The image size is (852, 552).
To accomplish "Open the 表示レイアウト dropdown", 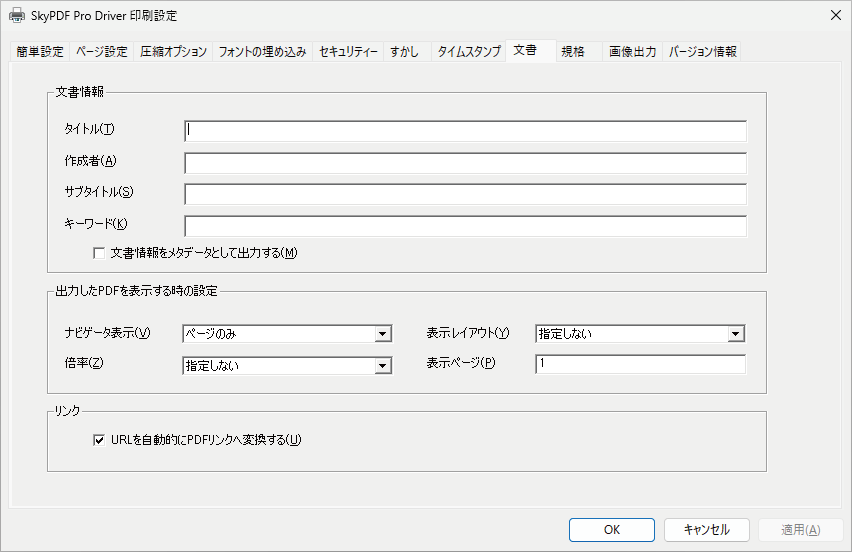I will click(640, 334).
